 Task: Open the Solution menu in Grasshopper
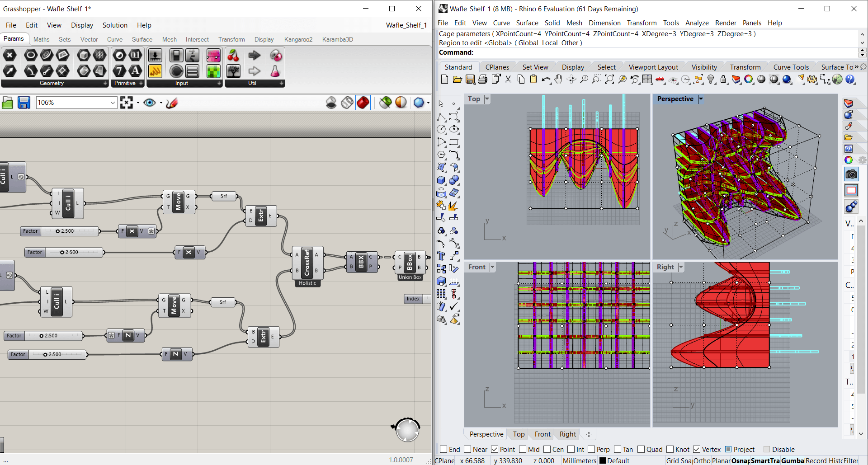115,25
